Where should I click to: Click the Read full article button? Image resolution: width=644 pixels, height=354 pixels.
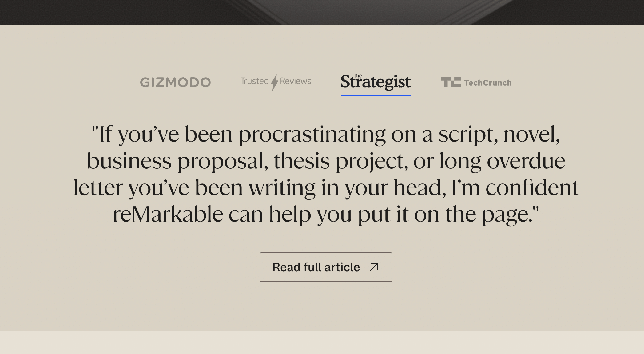click(326, 267)
